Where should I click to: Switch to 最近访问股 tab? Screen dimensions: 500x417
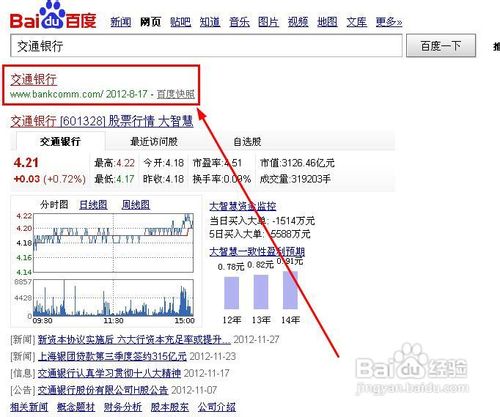[154, 142]
